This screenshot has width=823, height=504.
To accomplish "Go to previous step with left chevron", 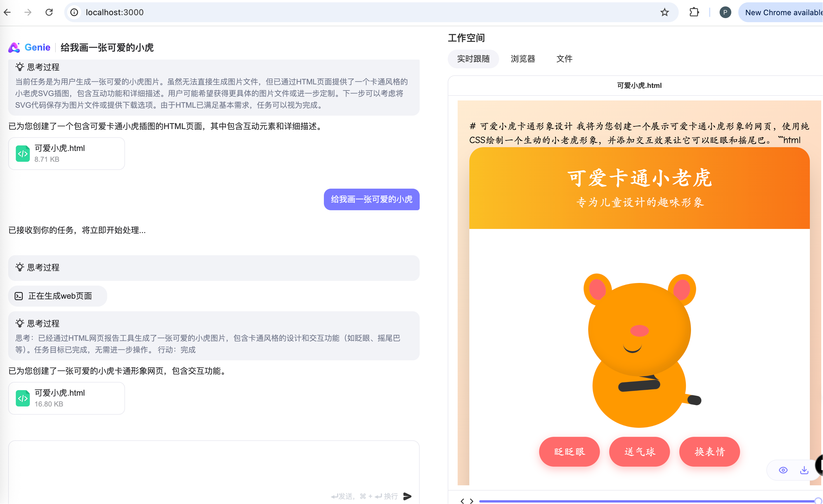I will 462,501.
